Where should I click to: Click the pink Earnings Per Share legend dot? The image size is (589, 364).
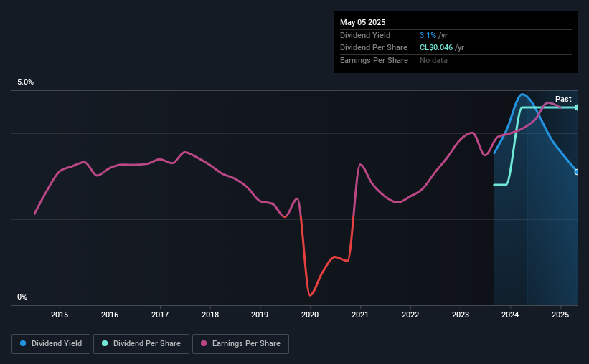204,343
